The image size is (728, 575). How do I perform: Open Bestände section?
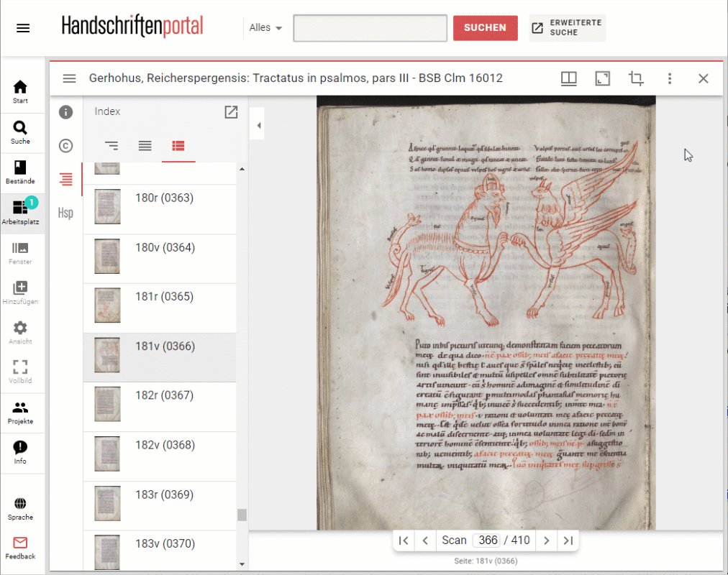click(x=20, y=172)
